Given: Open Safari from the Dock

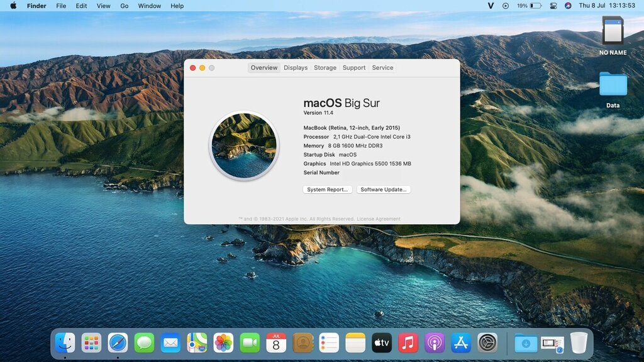Looking at the screenshot, I should click(x=118, y=342).
